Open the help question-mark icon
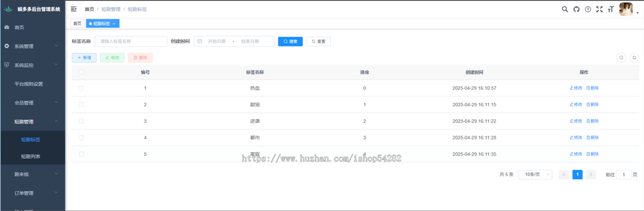 point(588,9)
